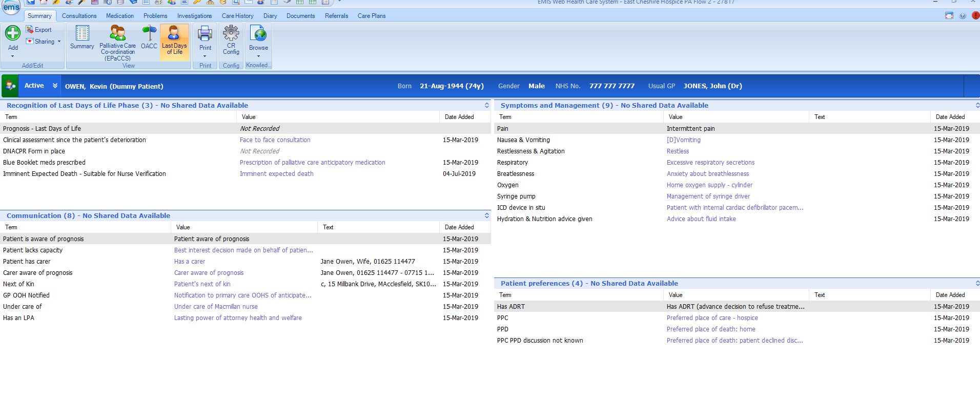Open the Care History tab
This screenshot has height=396, width=980.
(x=237, y=16)
